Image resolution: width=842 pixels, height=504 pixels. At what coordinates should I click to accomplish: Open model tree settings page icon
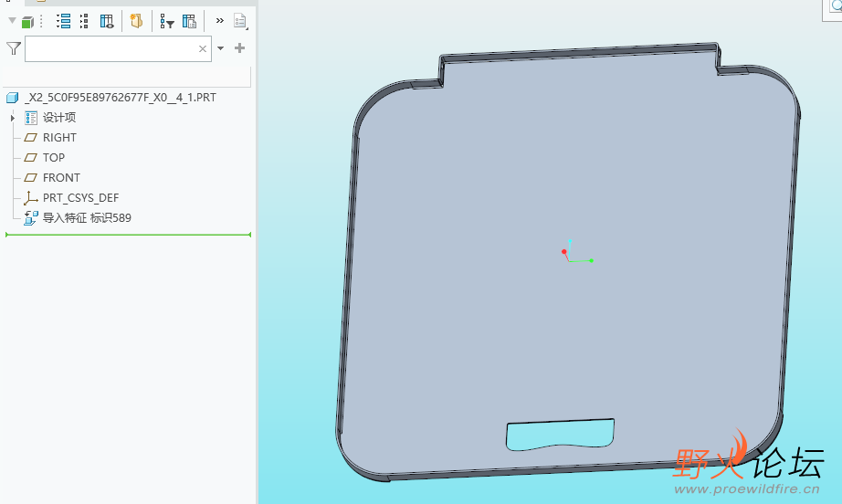[240, 22]
